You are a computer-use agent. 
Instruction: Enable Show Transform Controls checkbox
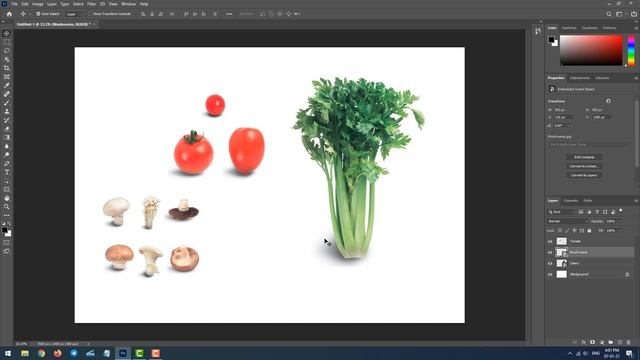[90, 14]
